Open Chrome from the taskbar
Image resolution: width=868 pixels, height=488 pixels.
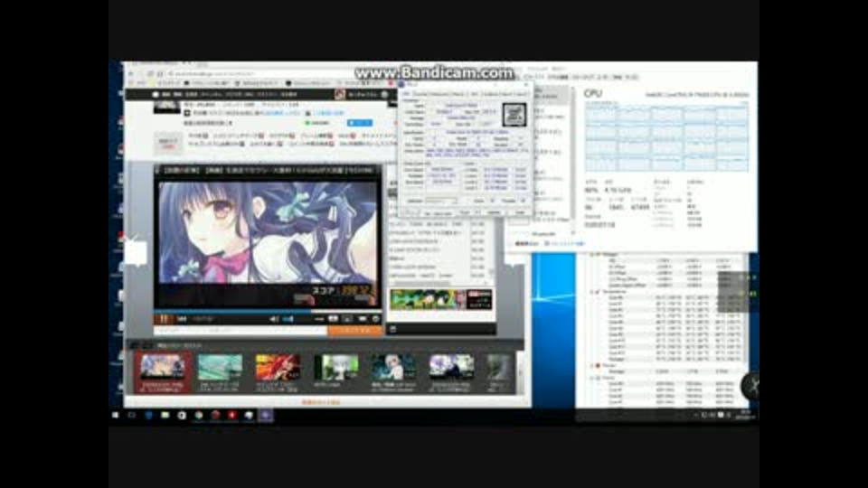[x=199, y=415]
